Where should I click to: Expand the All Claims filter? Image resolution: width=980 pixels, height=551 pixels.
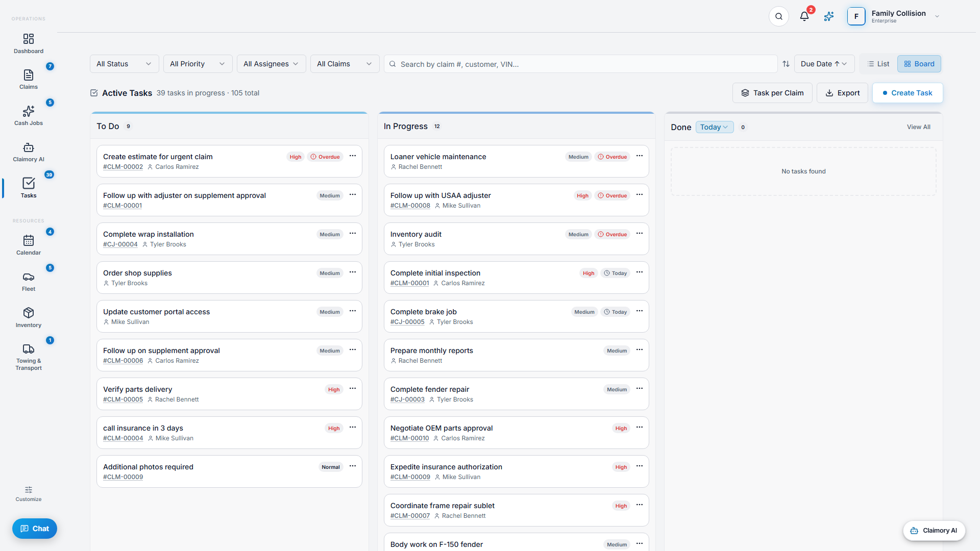(x=345, y=64)
